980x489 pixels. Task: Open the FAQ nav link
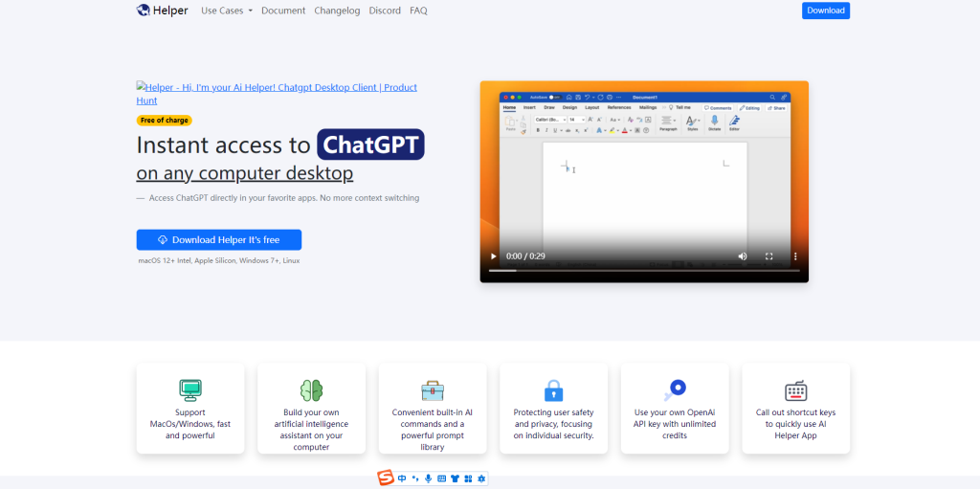tap(419, 11)
